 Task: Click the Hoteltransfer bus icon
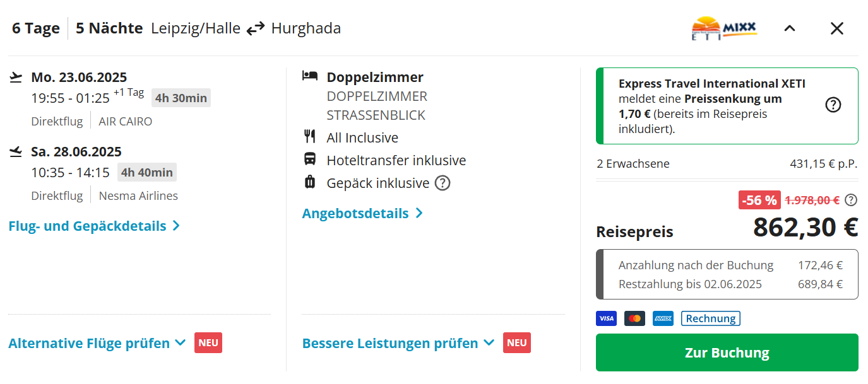pyautogui.click(x=310, y=159)
